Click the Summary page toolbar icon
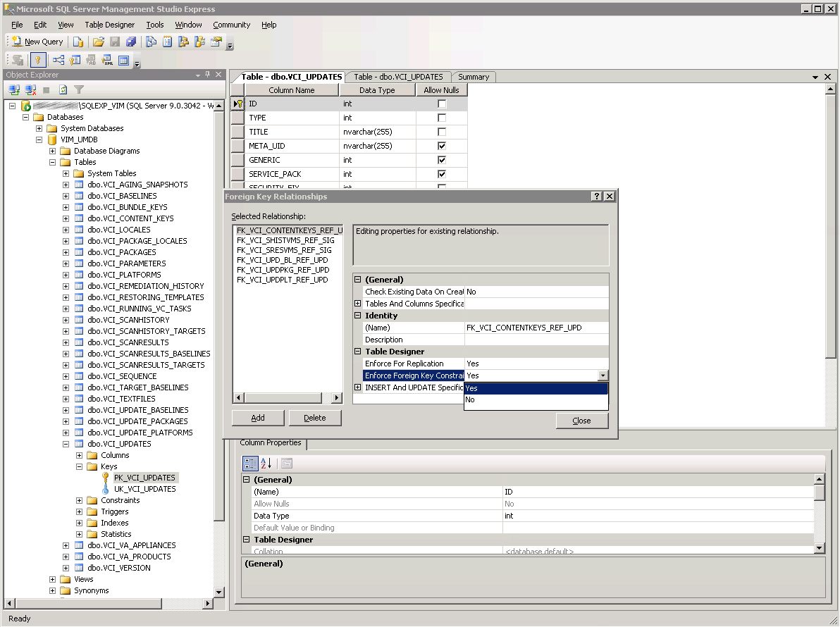 pos(168,42)
